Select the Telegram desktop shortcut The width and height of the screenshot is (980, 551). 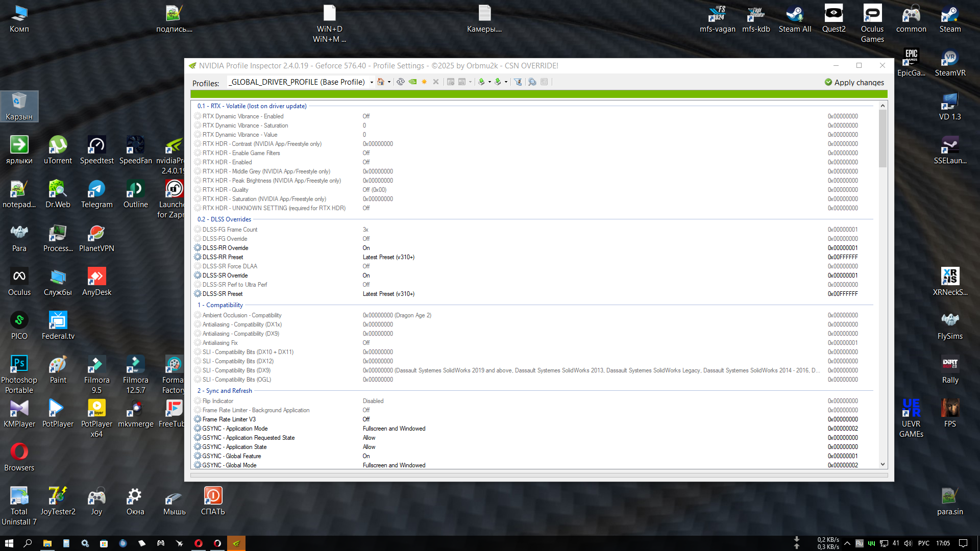pyautogui.click(x=96, y=194)
